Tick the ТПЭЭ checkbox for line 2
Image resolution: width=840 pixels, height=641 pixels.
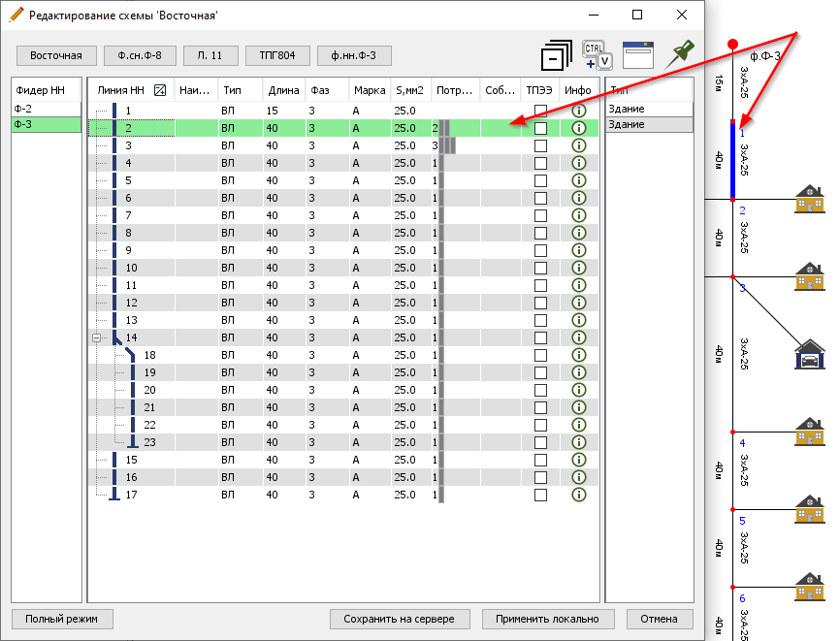[x=540, y=129]
